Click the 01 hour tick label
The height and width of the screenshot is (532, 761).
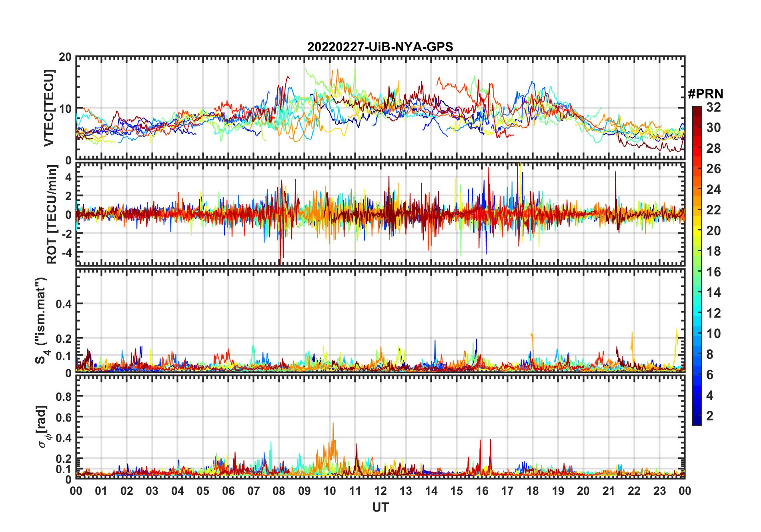pos(101,491)
